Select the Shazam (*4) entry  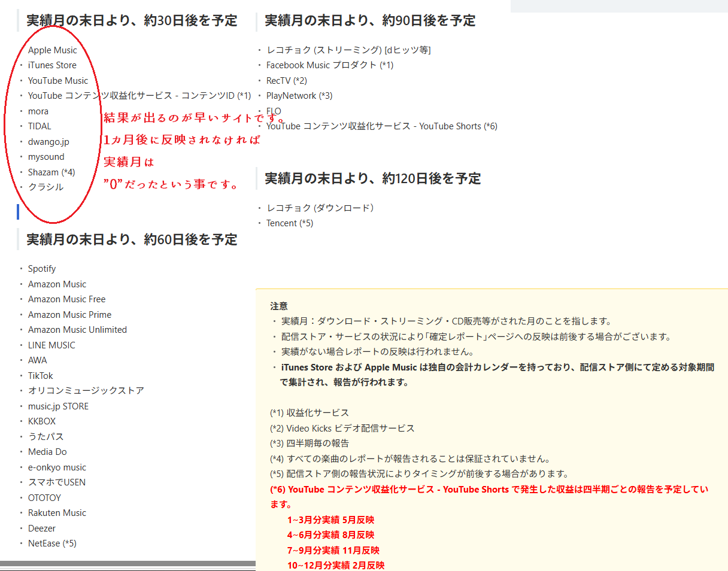click(51, 172)
